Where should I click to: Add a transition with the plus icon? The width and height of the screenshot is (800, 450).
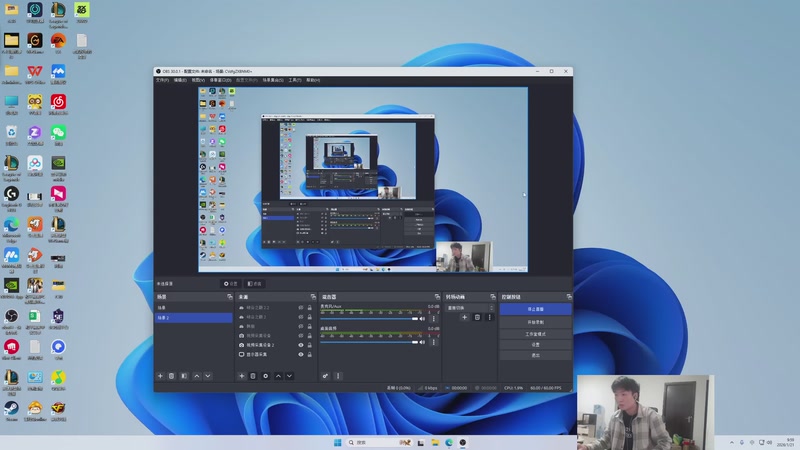pos(464,317)
